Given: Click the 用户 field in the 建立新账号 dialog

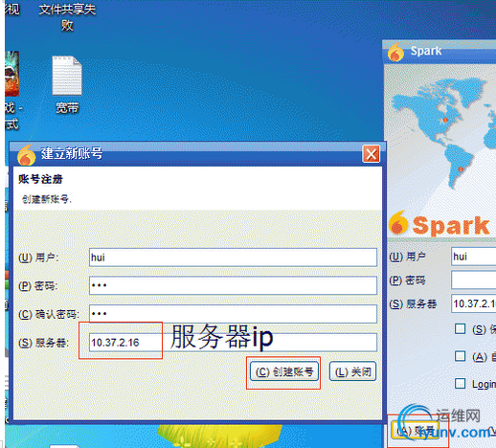Looking at the screenshot, I should point(233,258).
